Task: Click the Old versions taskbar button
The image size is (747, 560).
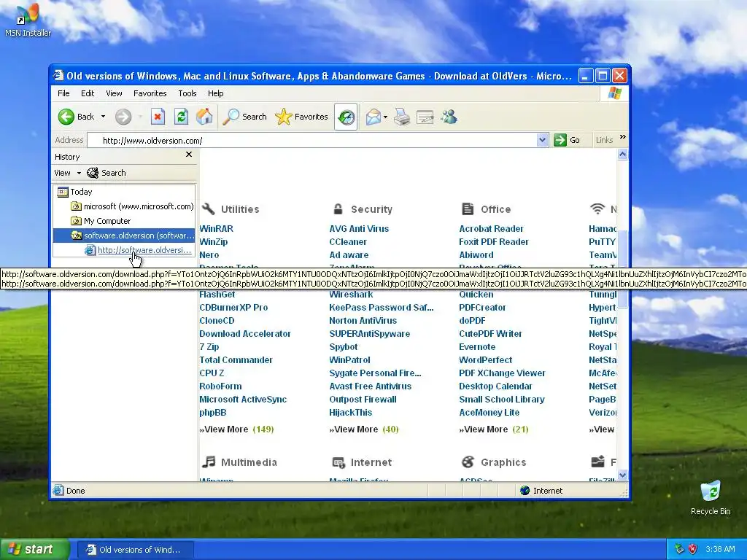Action: (x=134, y=550)
